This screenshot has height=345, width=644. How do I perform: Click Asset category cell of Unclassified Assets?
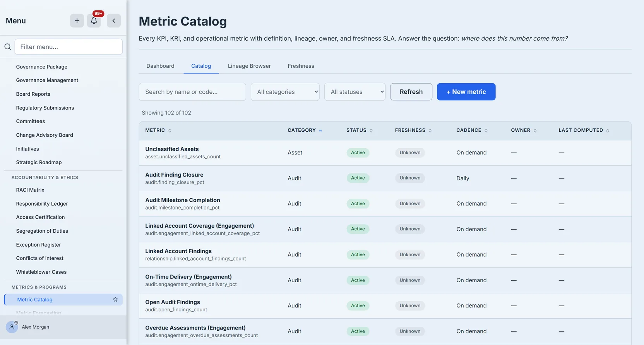click(295, 153)
